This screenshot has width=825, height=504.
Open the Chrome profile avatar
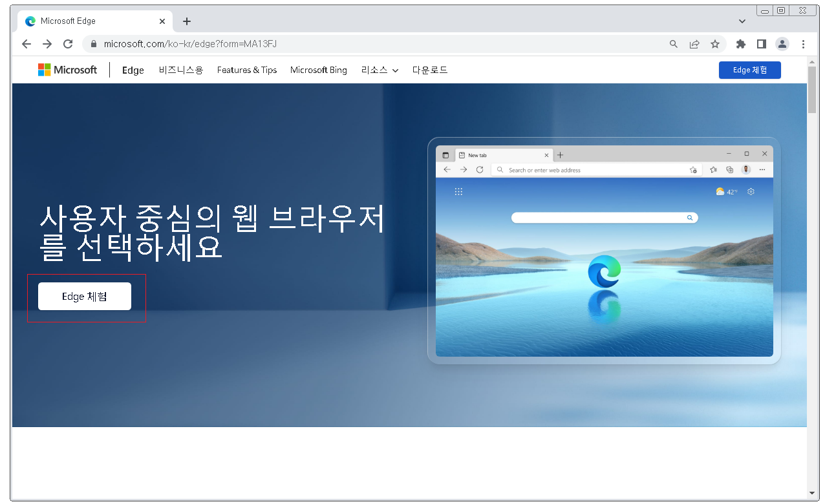(x=782, y=44)
